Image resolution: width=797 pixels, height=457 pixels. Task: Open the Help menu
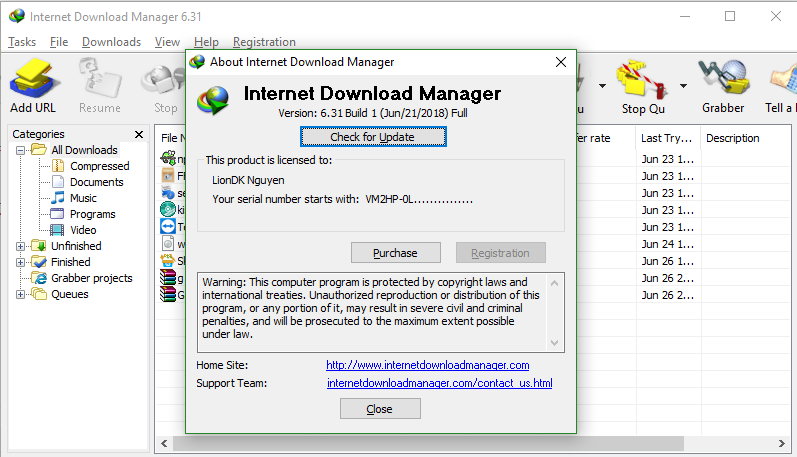point(206,42)
